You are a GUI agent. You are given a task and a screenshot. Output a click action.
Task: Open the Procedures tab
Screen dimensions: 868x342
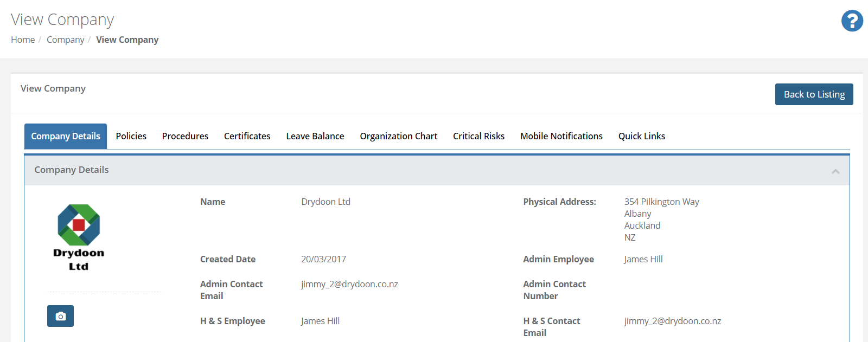185,136
